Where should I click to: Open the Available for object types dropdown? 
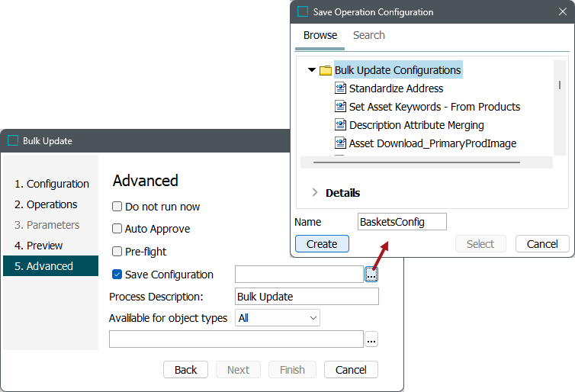(x=278, y=318)
